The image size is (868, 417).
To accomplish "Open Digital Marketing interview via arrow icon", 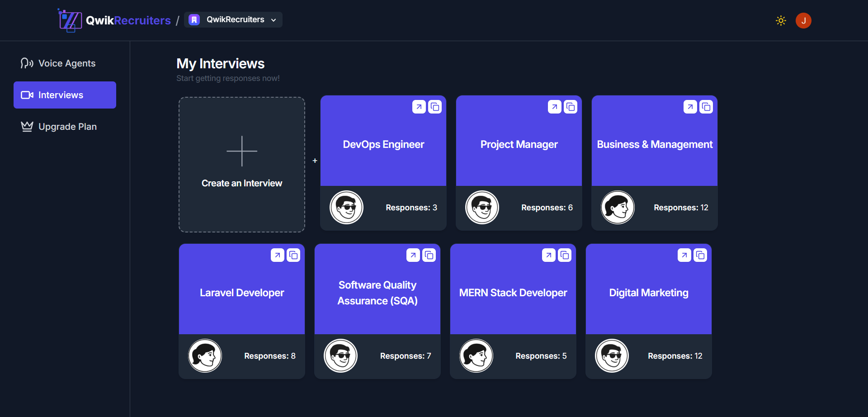I will [x=684, y=256].
